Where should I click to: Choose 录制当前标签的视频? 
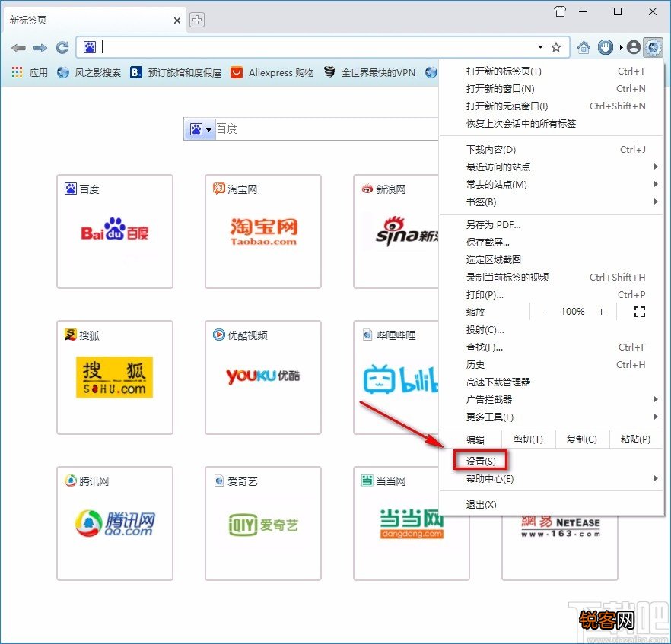pos(552,277)
